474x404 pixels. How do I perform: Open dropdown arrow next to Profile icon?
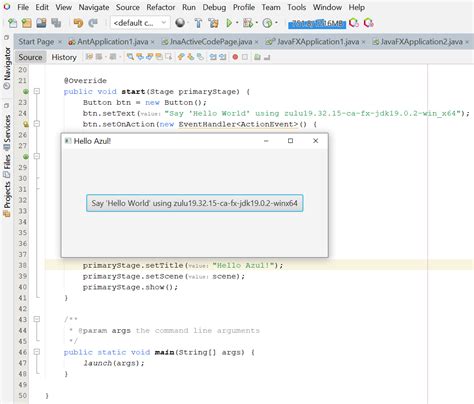click(276, 23)
